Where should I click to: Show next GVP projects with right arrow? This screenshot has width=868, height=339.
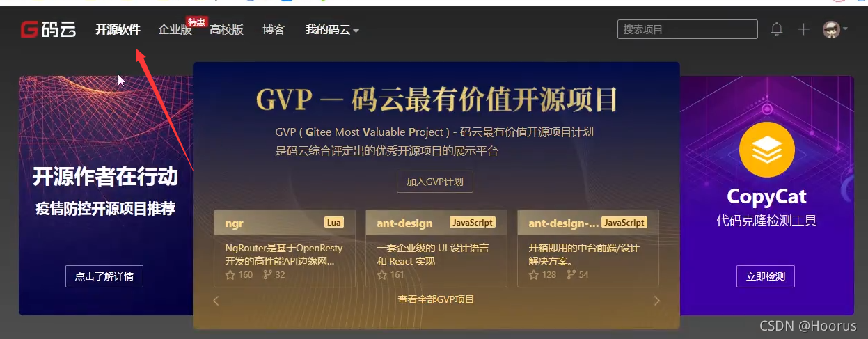tap(656, 301)
